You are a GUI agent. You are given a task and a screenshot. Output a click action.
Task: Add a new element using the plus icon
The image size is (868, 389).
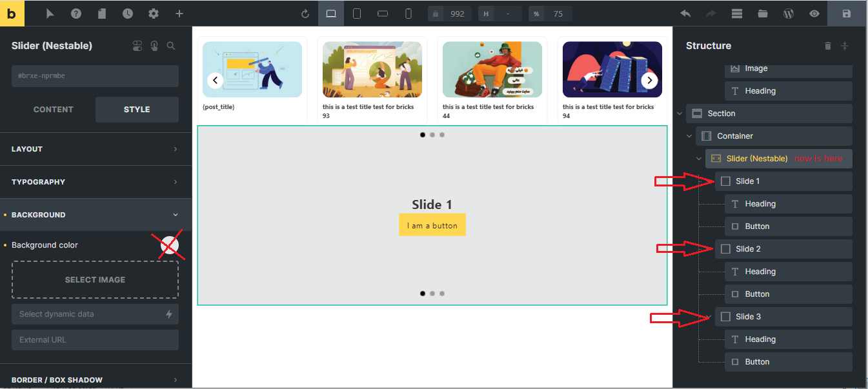pyautogui.click(x=179, y=13)
